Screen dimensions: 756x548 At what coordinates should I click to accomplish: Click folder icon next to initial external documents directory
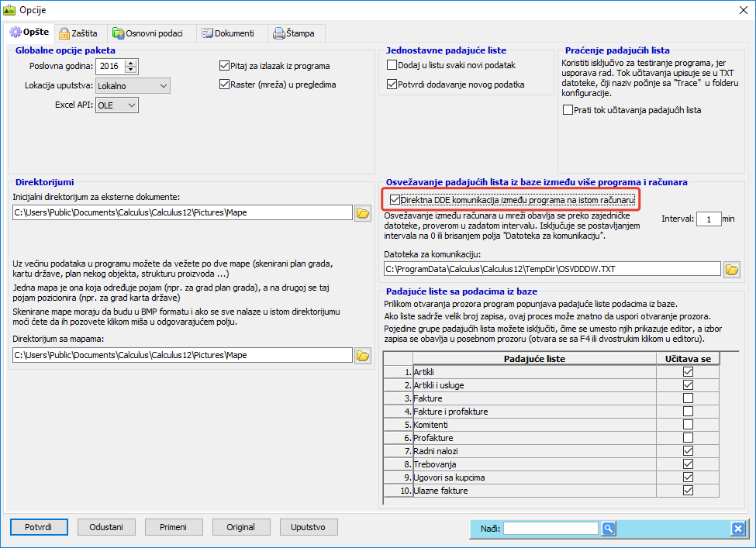point(362,212)
